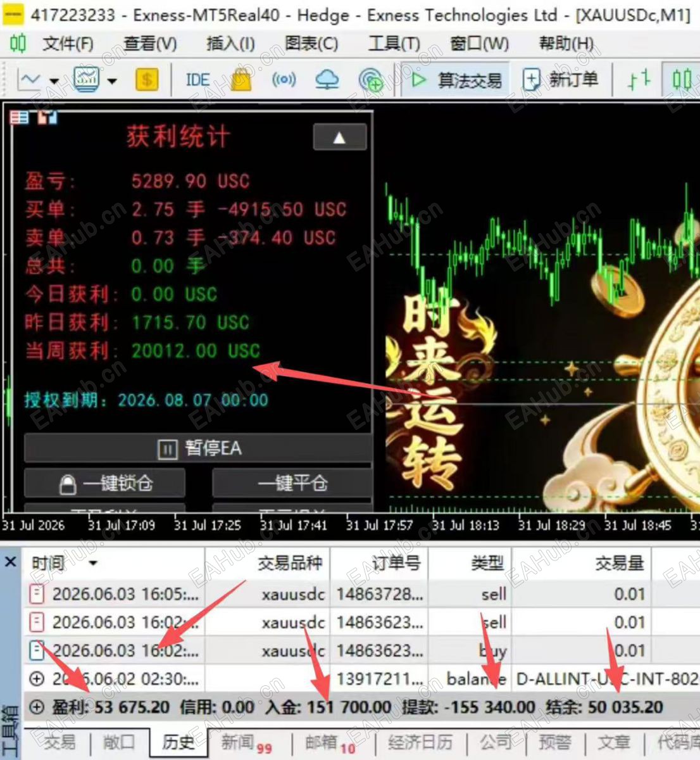This screenshot has height=760, width=700.
Task: Switch to the 敞口 tab
Action: click(x=118, y=742)
